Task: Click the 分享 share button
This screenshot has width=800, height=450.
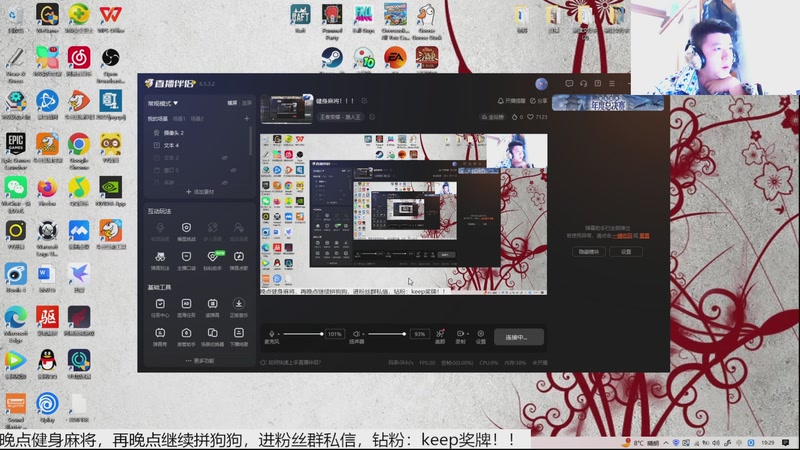Action: pyautogui.click(x=539, y=101)
